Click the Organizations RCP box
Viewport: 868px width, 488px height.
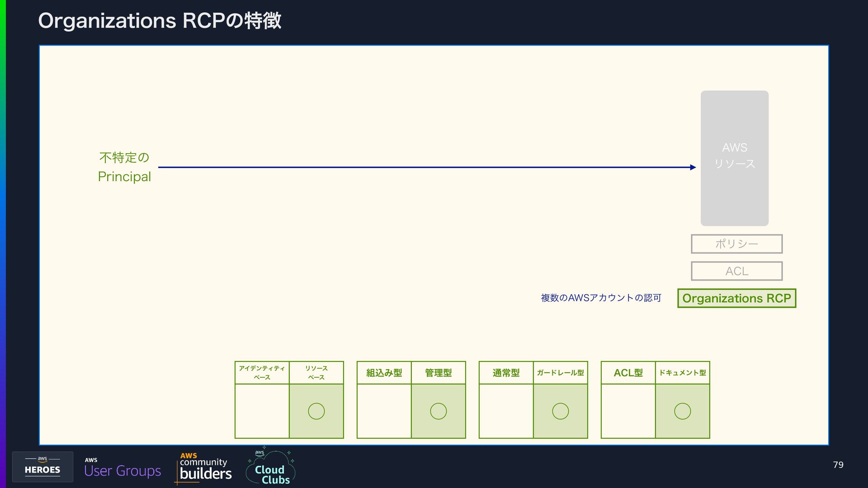coord(737,298)
